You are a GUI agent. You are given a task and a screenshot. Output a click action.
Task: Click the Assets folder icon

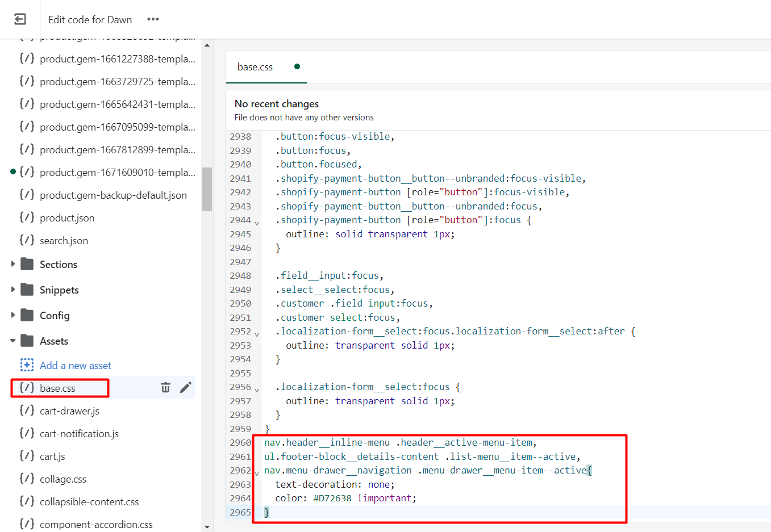27,341
